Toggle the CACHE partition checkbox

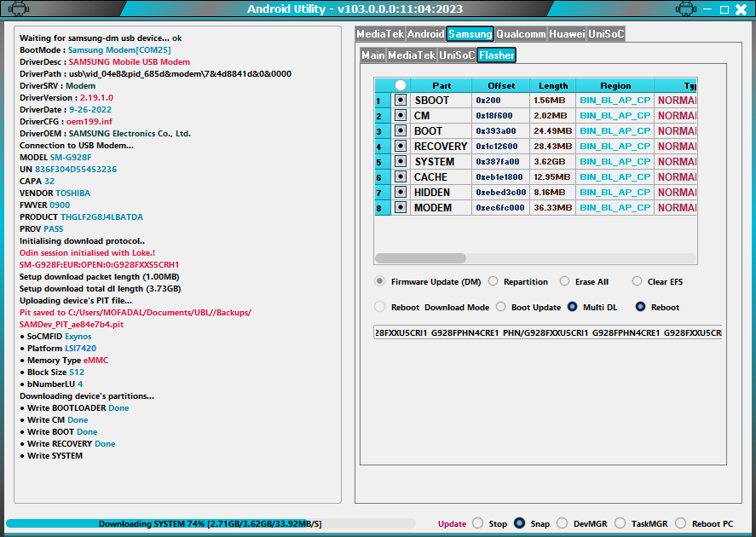[x=401, y=177]
